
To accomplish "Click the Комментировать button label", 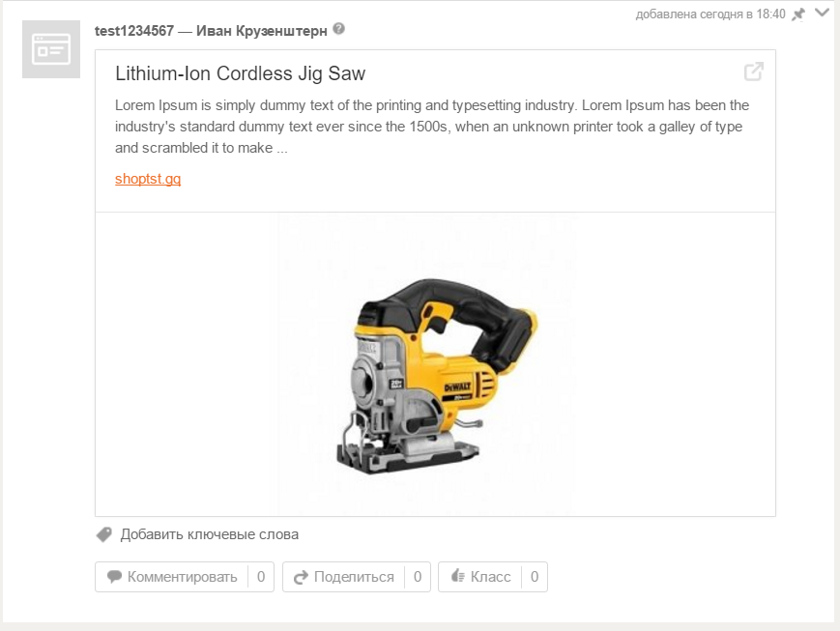I will click(182, 577).
